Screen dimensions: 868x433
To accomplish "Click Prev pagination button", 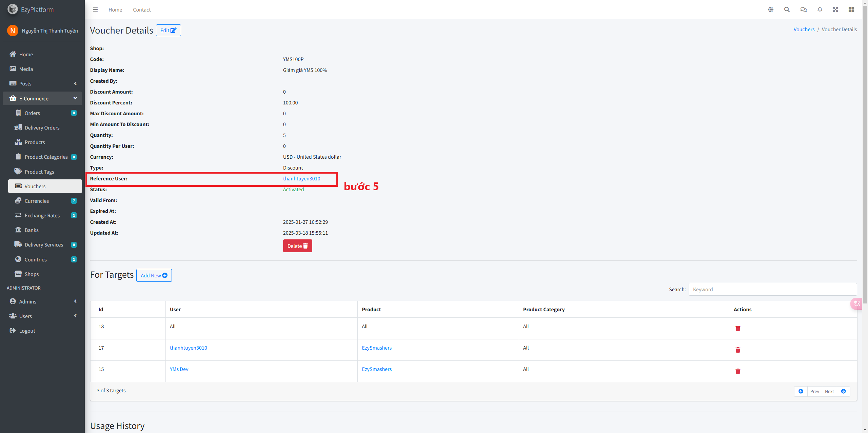I will coord(814,391).
